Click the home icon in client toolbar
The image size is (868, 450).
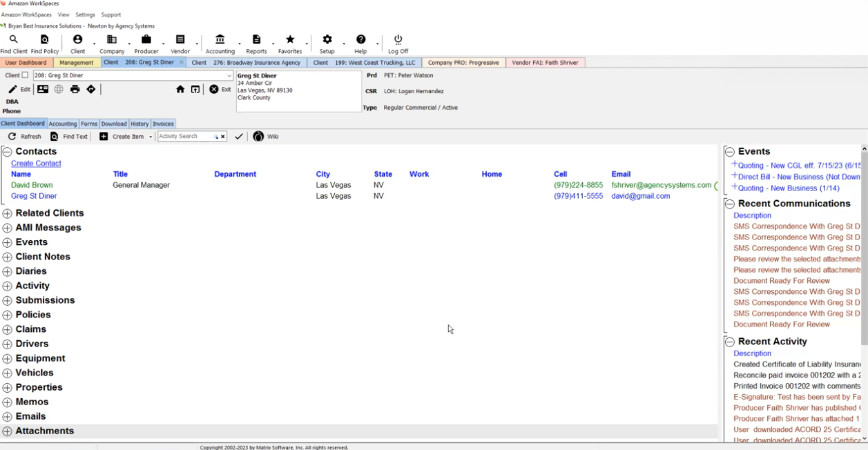[180, 90]
